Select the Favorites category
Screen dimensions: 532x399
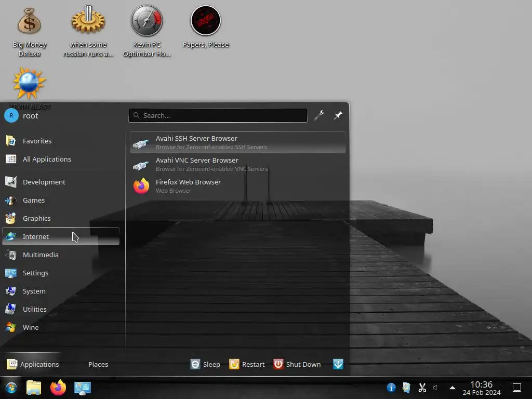(x=61, y=141)
